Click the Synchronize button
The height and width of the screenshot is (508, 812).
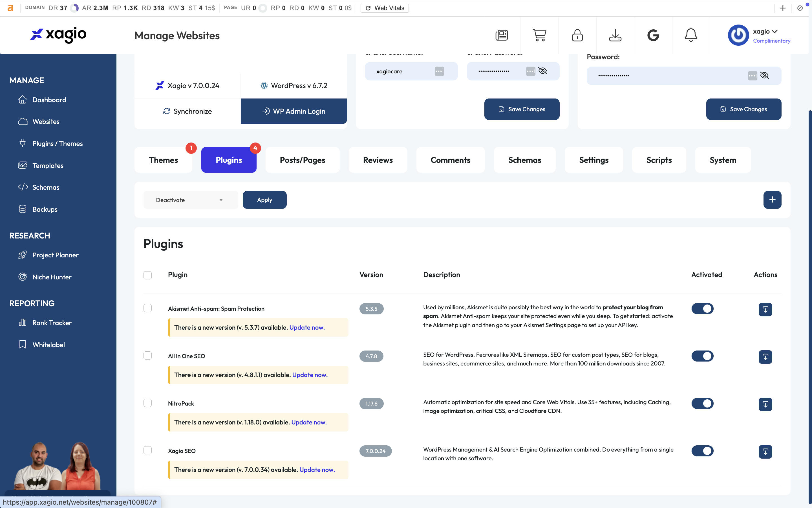(187, 111)
